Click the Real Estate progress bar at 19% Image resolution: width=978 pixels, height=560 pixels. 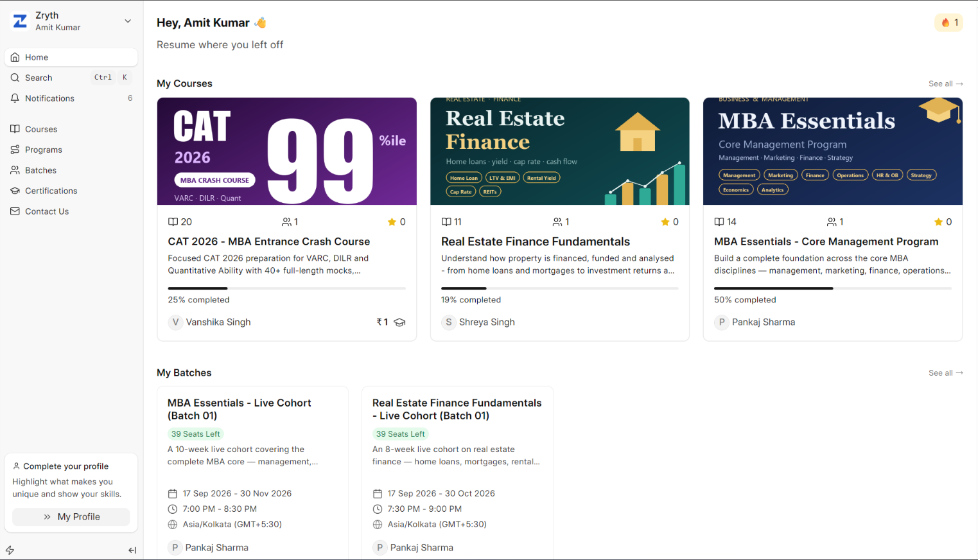point(560,288)
